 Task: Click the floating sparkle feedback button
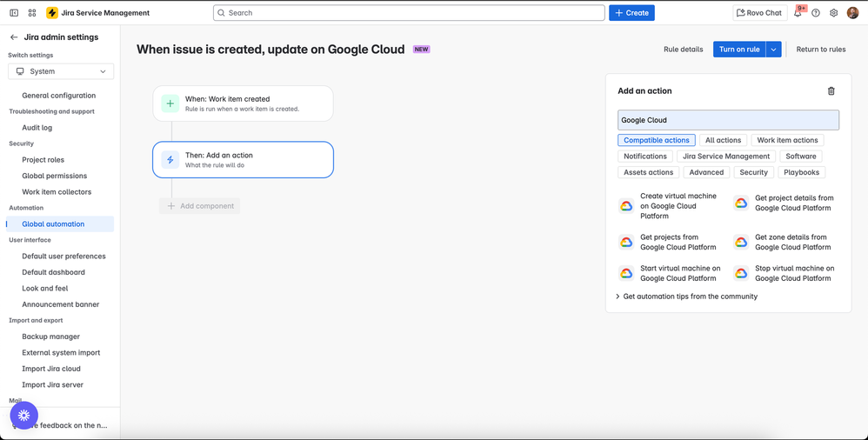(24, 416)
